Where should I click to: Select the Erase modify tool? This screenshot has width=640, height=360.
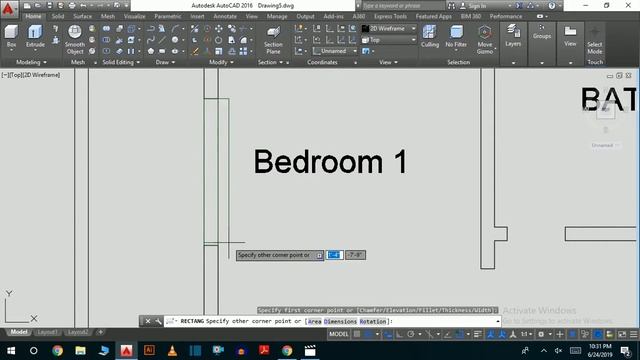pos(195,51)
